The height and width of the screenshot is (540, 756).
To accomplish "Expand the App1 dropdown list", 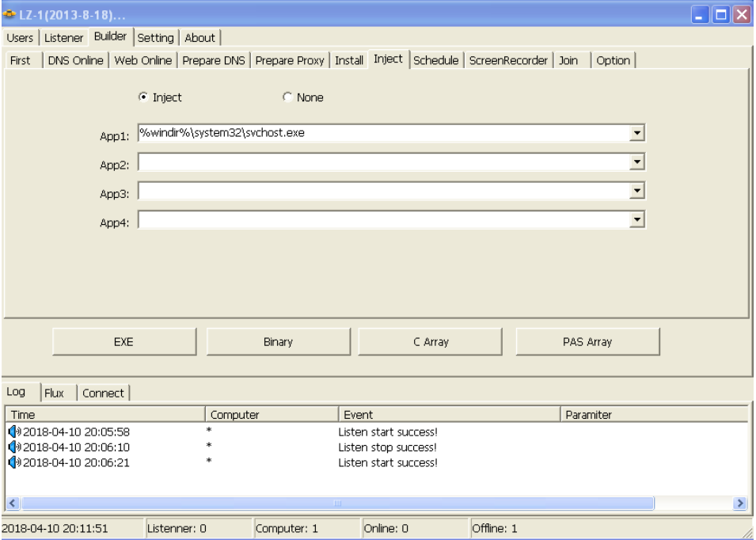I will [x=639, y=133].
